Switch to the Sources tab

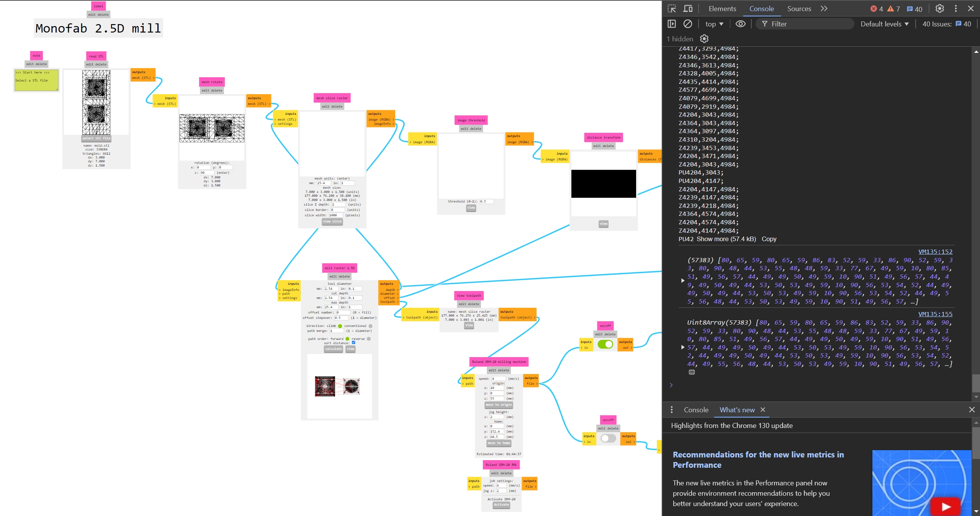click(799, 8)
